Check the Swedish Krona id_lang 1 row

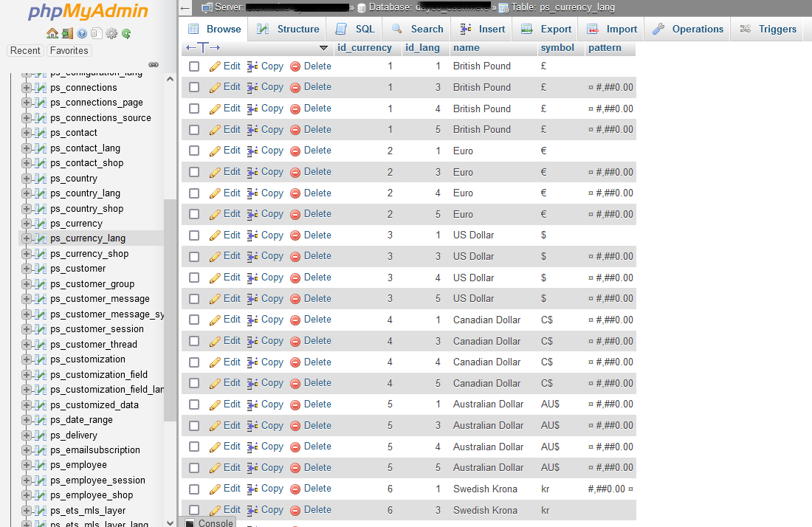pos(194,489)
